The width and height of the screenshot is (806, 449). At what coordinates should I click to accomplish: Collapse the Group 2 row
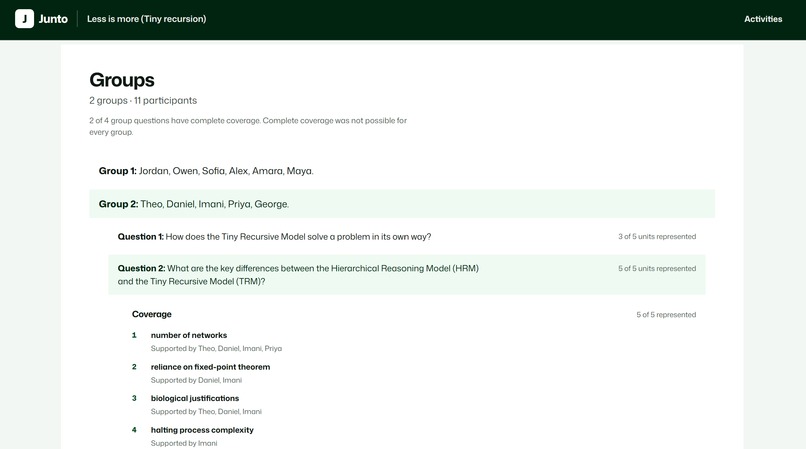pyautogui.click(x=402, y=204)
